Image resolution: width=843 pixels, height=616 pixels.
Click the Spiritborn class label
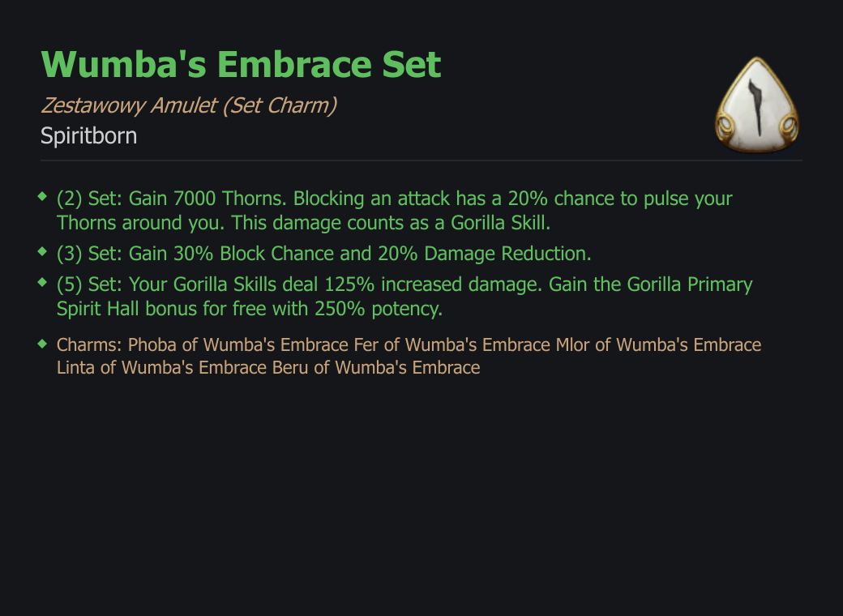point(88,135)
